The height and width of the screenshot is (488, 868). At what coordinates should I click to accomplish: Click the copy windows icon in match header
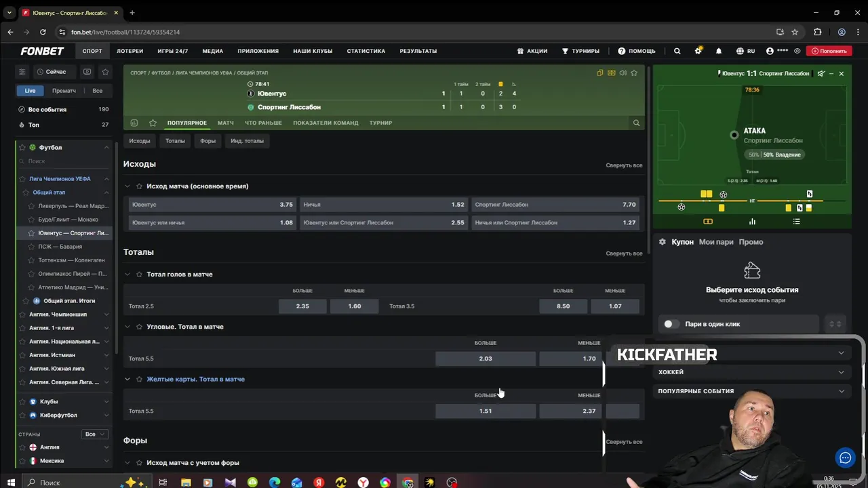click(600, 73)
